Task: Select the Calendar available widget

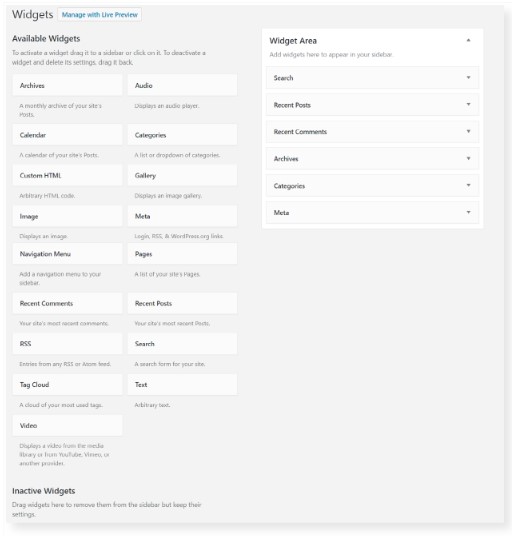Action: 67,135
